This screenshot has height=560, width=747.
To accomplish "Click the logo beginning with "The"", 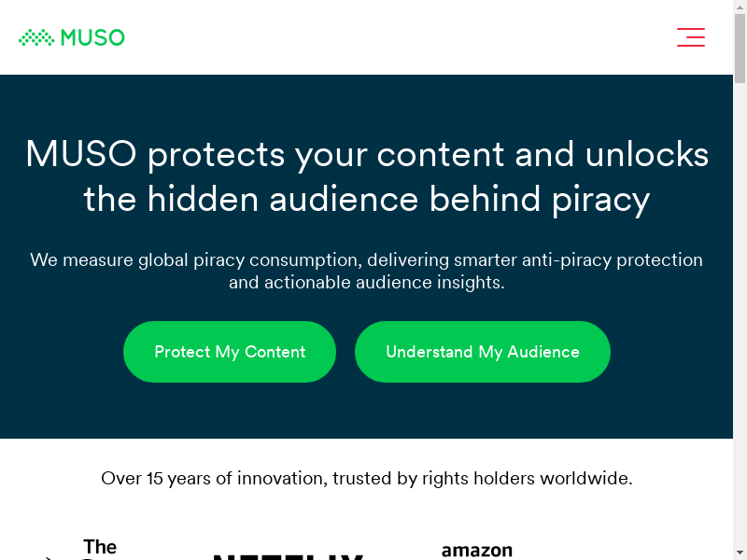I will tap(100, 548).
